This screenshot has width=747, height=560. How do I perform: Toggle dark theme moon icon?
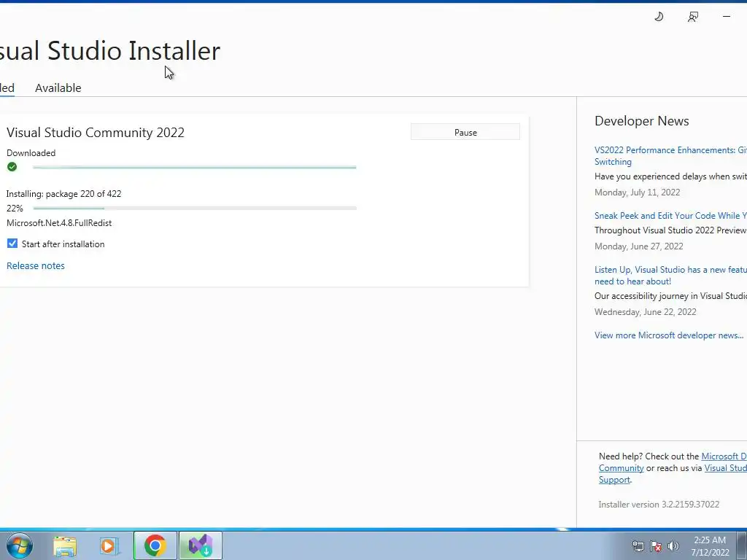point(659,17)
